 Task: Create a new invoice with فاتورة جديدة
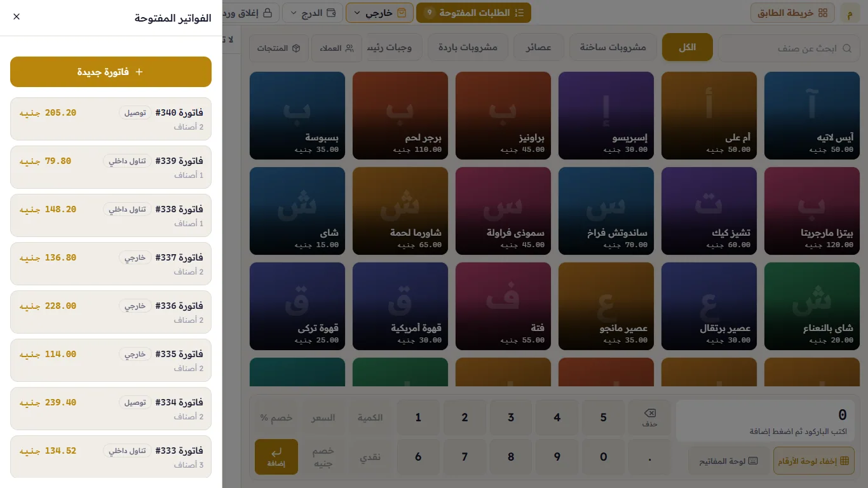[111, 72]
